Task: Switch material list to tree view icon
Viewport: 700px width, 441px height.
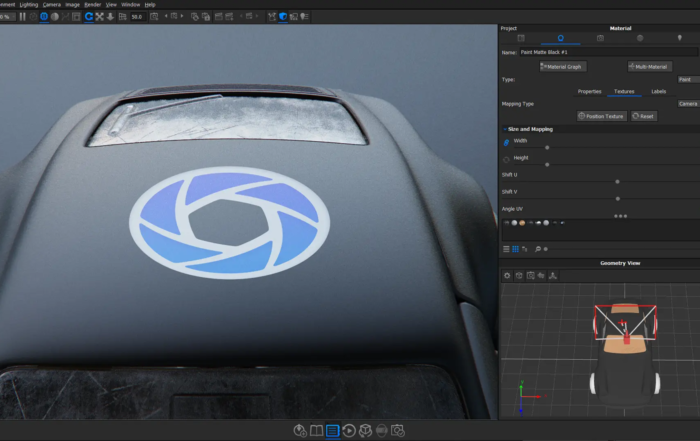Action: pyautogui.click(x=525, y=250)
